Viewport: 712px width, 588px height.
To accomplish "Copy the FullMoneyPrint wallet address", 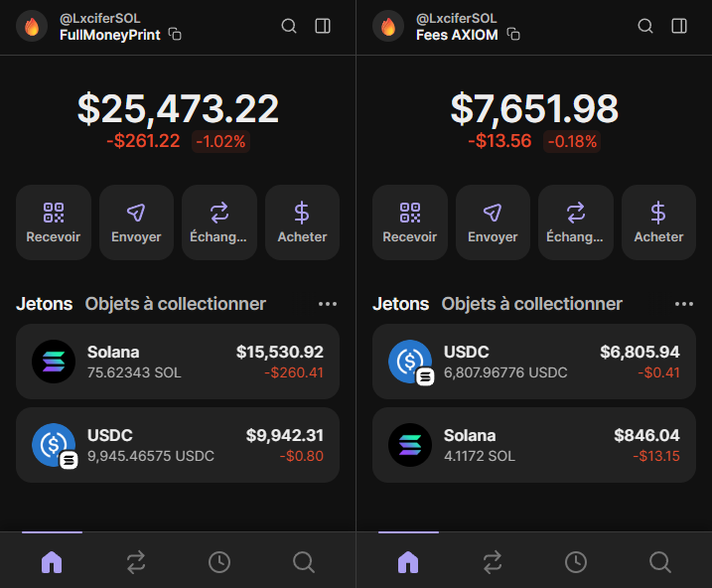I will (175, 34).
